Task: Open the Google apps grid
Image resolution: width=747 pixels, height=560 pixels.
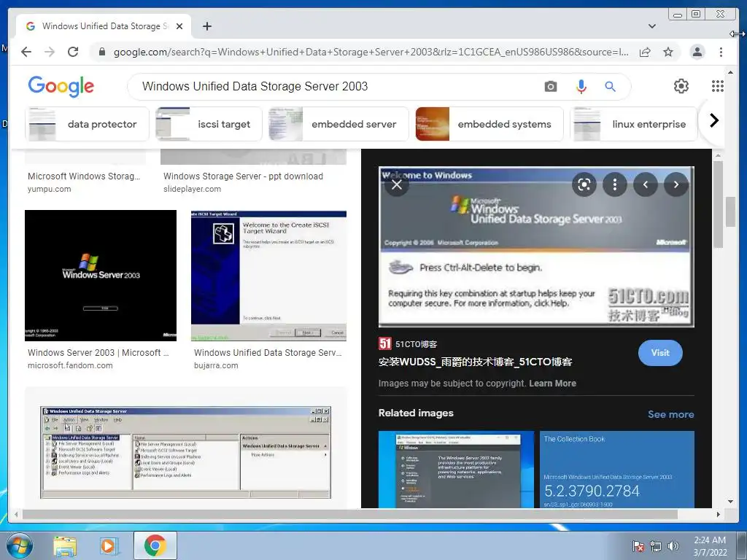Action: click(718, 86)
